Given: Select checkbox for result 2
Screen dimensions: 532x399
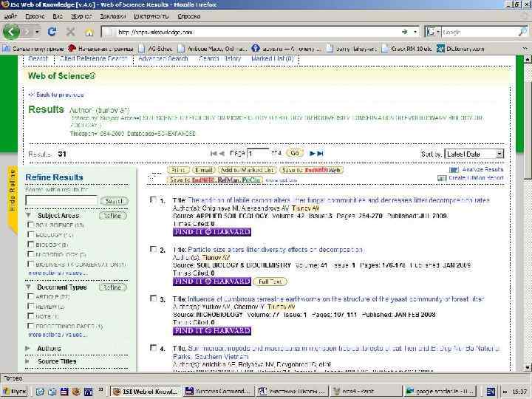Looking at the screenshot, I should (153, 250).
